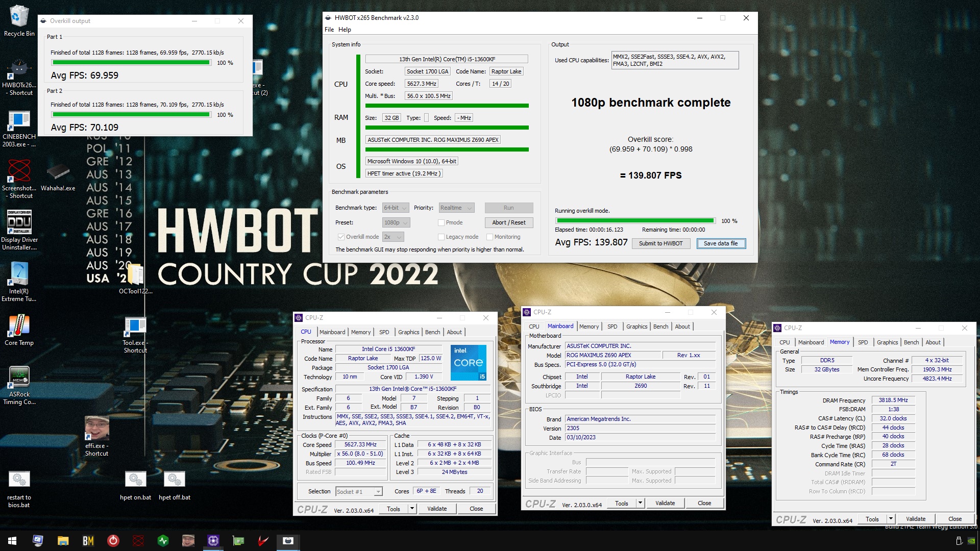
Task: Click the Avg FPS: 70.109 text
Action: click(85, 128)
